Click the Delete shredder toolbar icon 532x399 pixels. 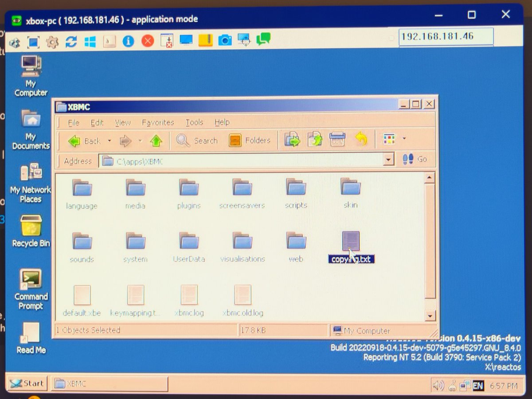coord(337,139)
